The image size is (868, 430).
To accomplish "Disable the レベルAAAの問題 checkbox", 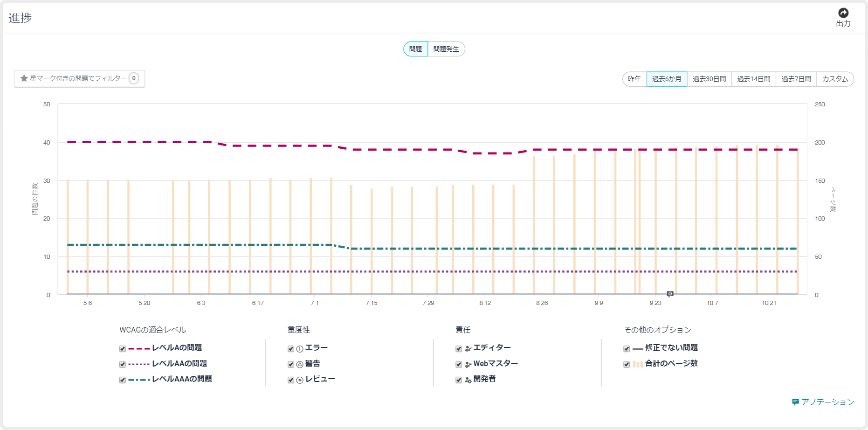I will tap(123, 380).
